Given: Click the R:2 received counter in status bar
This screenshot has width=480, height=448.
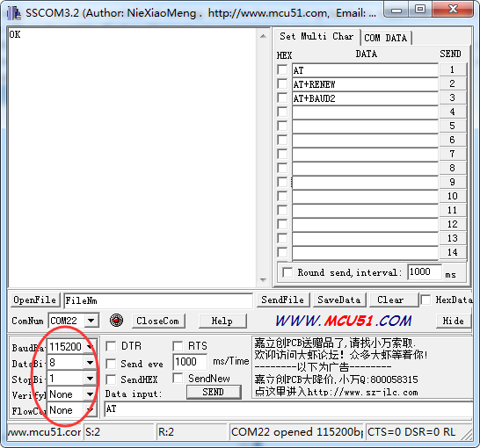Looking at the screenshot, I should [192, 432].
